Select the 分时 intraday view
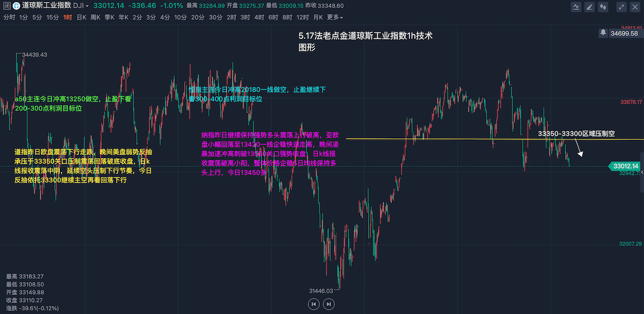644x314 pixels. tap(9, 18)
